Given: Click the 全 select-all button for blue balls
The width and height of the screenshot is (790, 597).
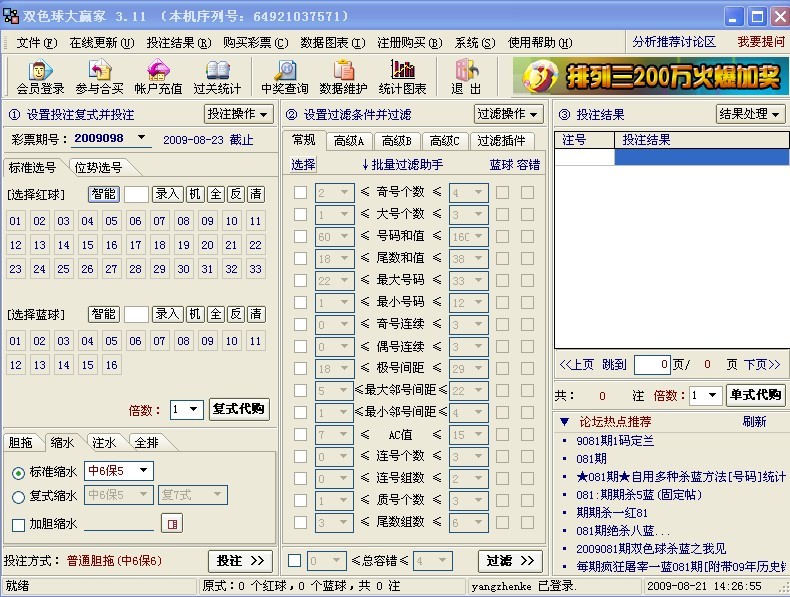Looking at the screenshot, I should pyautogui.click(x=216, y=314).
